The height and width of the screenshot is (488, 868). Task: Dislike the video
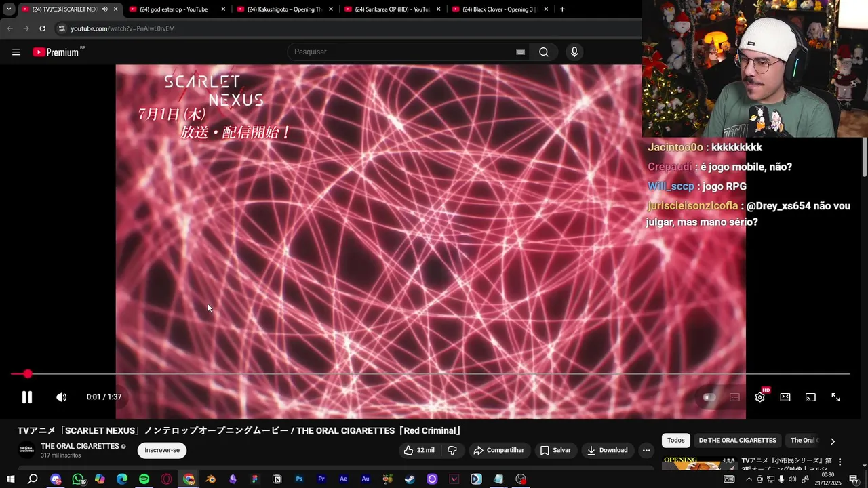(452, 450)
